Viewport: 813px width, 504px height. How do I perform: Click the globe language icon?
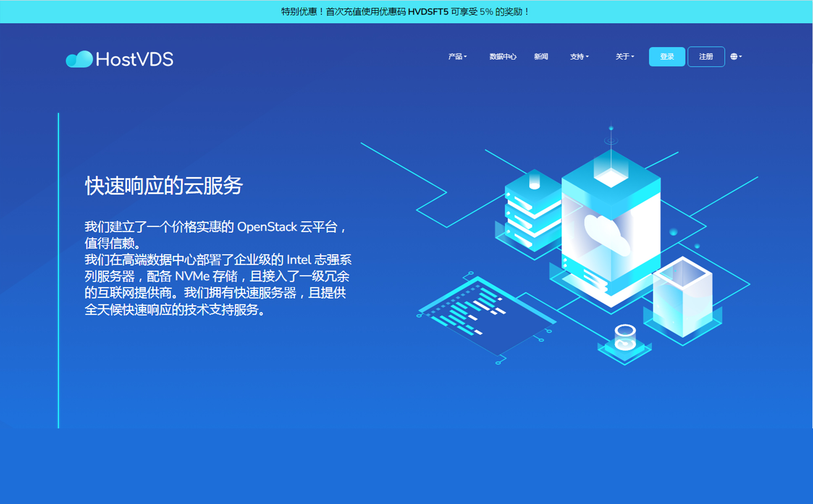[x=734, y=56]
